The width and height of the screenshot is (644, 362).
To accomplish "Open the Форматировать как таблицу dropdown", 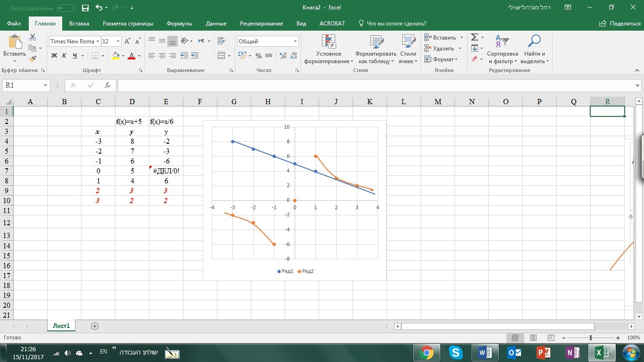I will pyautogui.click(x=376, y=49).
